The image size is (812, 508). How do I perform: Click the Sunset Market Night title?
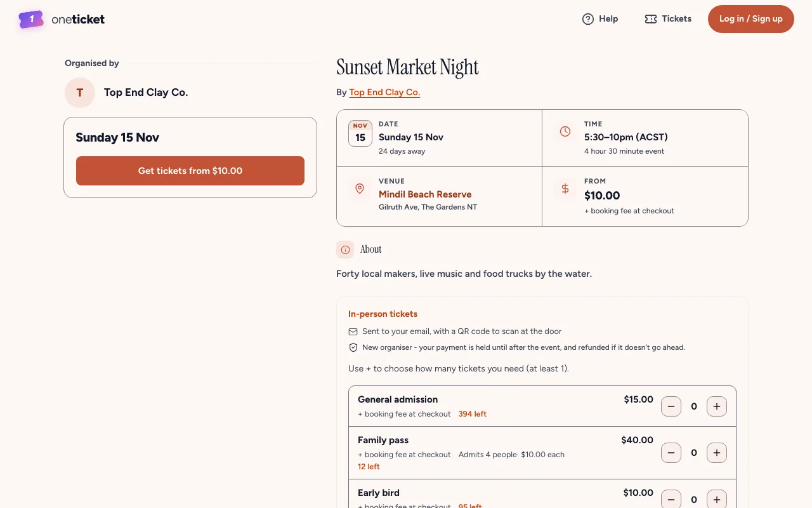point(407,67)
